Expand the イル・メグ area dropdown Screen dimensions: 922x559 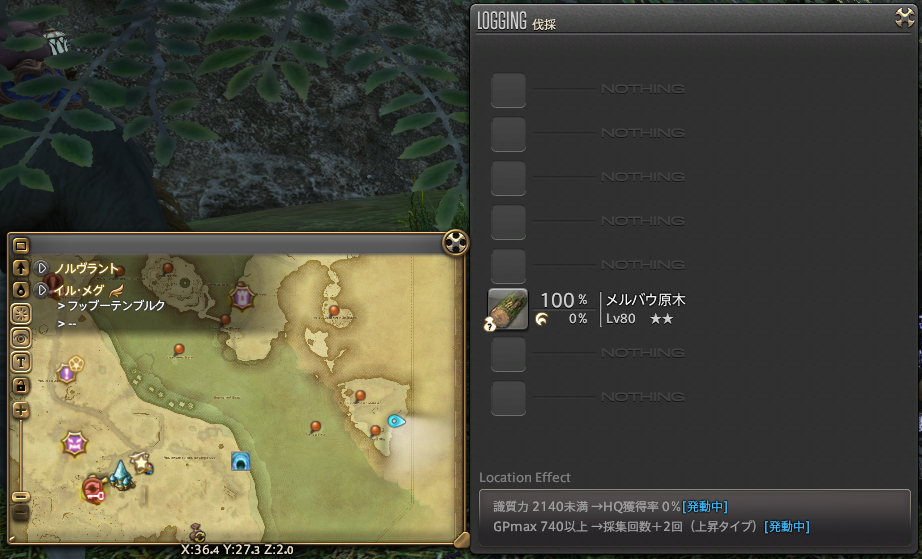[x=41, y=290]
